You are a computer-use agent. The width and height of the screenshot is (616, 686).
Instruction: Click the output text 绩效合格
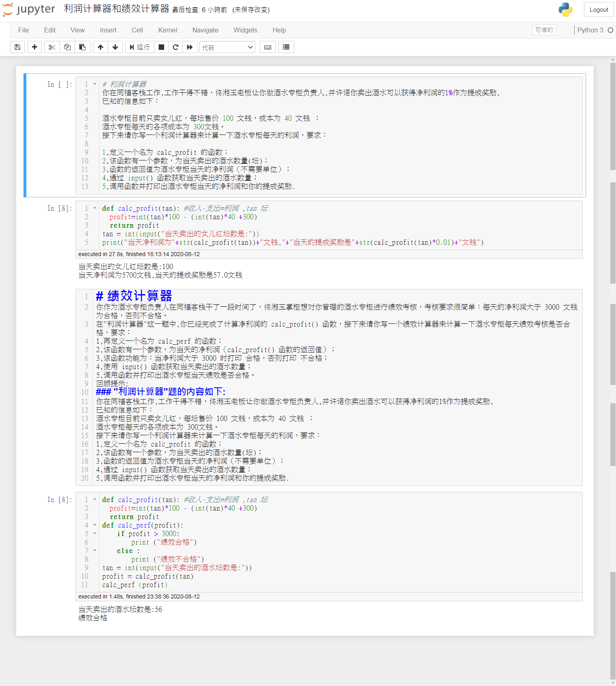pos(93,618)
